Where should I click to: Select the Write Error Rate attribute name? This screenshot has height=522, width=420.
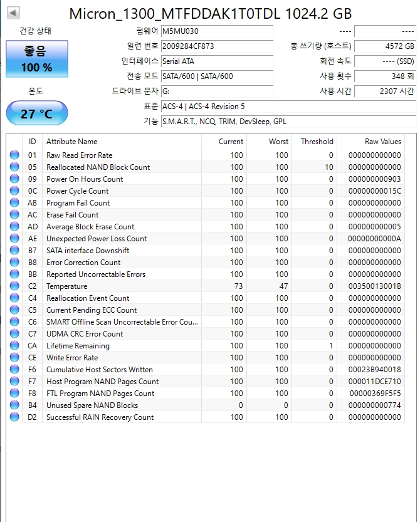pos(72,358)
